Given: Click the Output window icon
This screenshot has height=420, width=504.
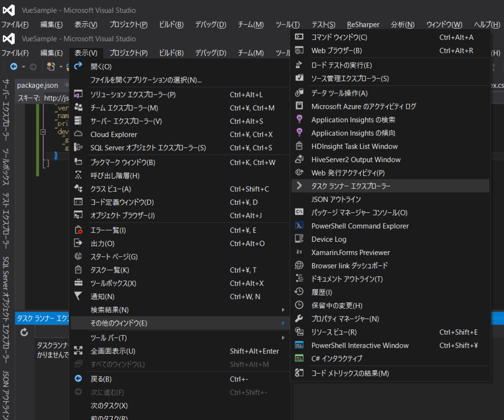Looking at the screenshot, I should [78, 243].
